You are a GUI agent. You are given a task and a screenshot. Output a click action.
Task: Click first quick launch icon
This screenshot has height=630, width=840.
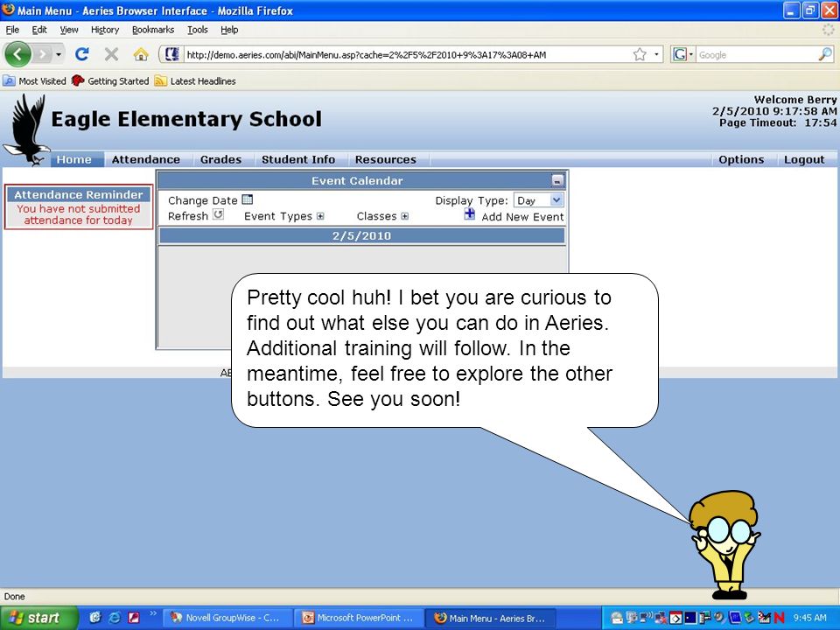point(95,618)
